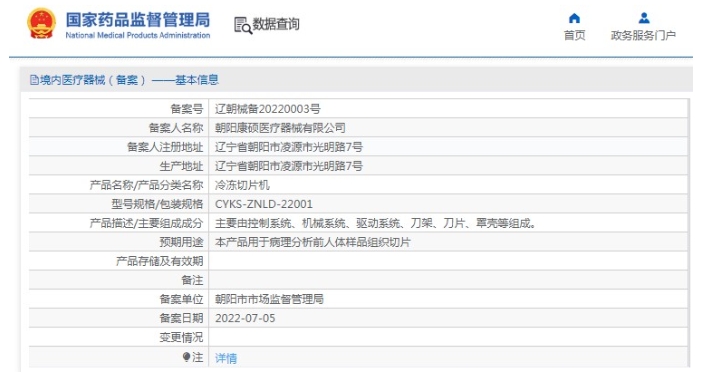Screen dimensions: 703x374
Task: Click 朝阳市市场监督管理局 in 备案单位 row
Action: coord(269,300)
